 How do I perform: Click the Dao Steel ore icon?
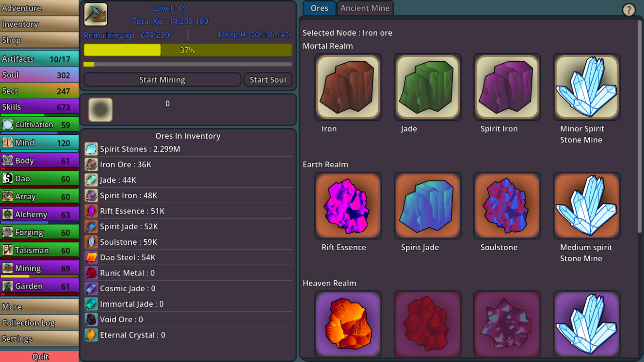91,257
